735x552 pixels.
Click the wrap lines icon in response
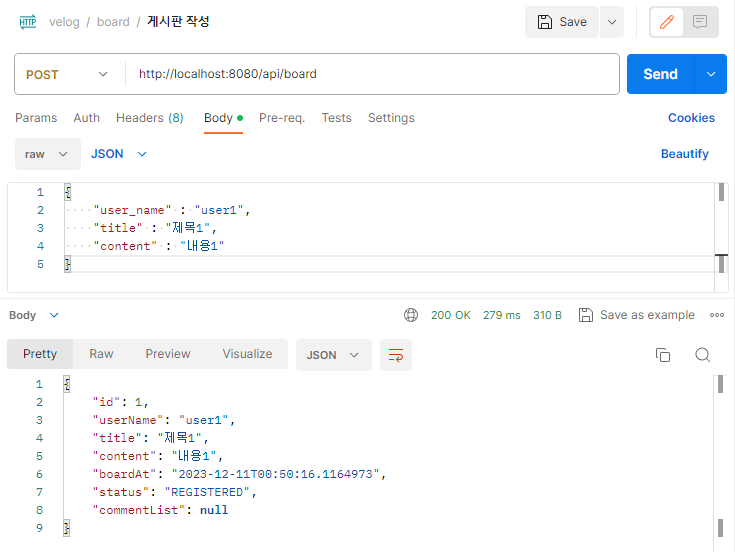(x=396, y=355)
